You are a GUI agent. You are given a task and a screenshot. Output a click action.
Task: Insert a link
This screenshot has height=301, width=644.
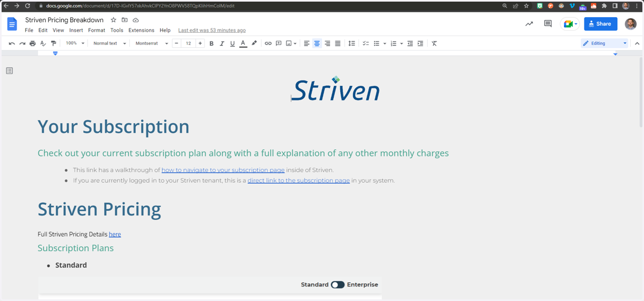[268, 44]
